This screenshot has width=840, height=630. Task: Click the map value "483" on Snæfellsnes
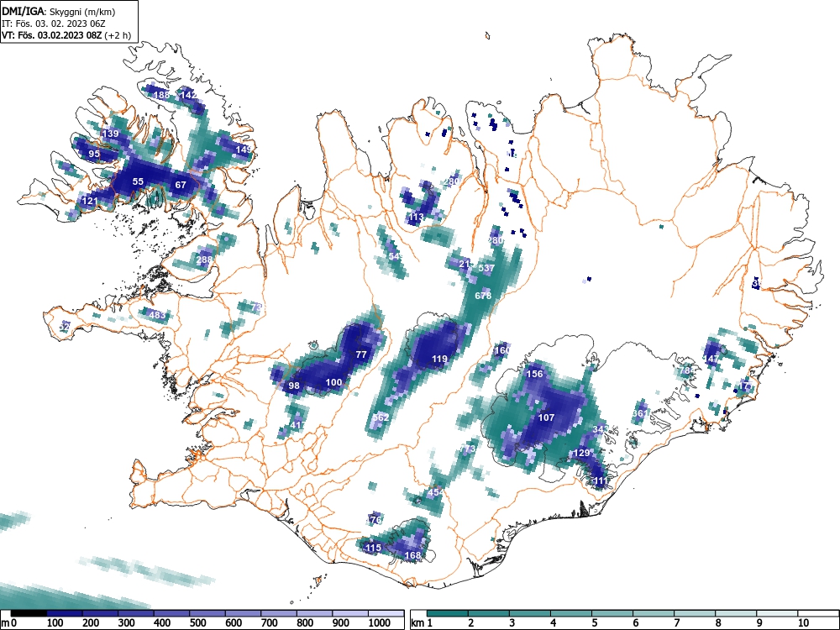point(157,314)
